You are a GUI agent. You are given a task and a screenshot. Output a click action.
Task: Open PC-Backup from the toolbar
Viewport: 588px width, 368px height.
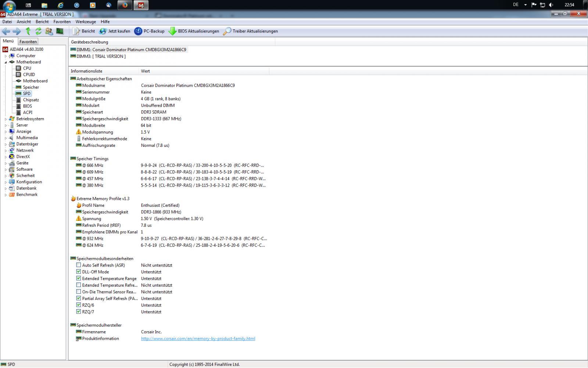click(x=150, y=31)
